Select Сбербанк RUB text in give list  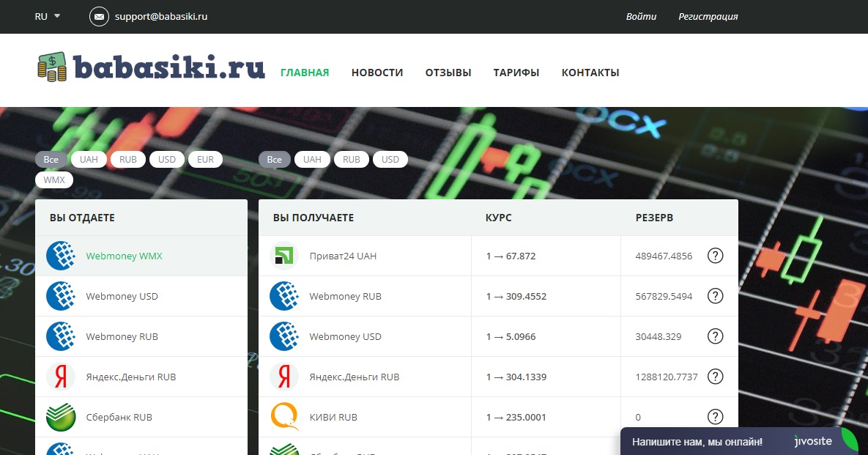119,418
